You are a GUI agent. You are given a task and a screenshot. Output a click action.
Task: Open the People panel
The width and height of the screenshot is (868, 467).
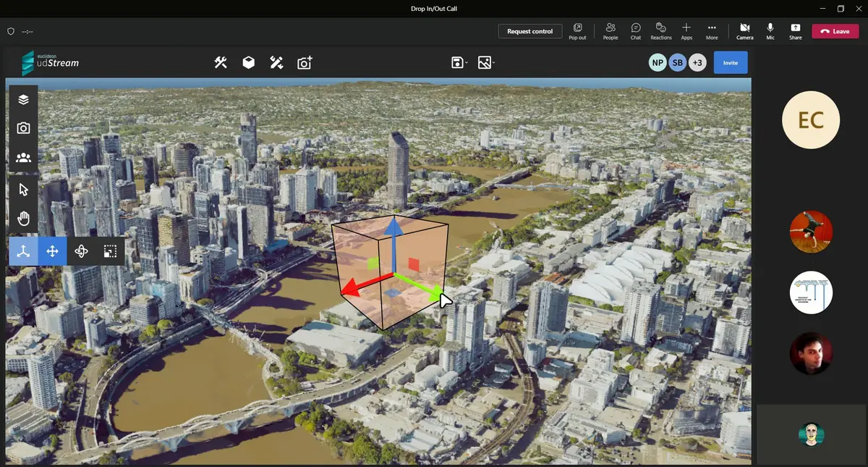(610, 31)
